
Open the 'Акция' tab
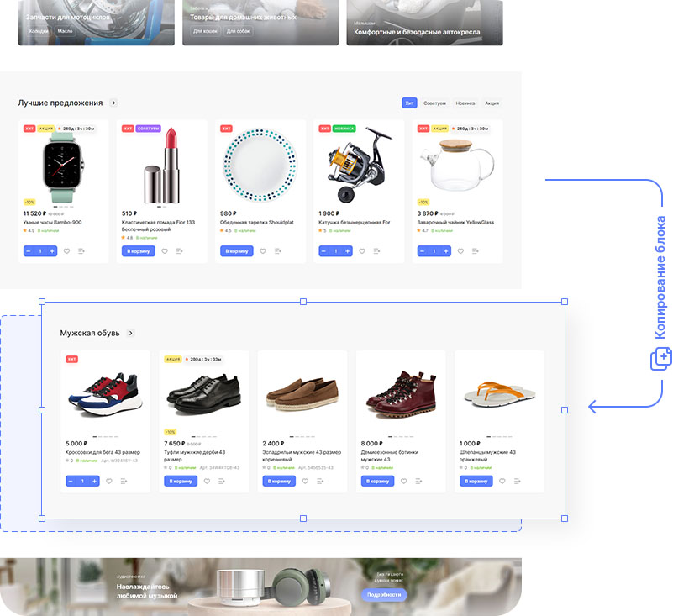pos(492,103)
